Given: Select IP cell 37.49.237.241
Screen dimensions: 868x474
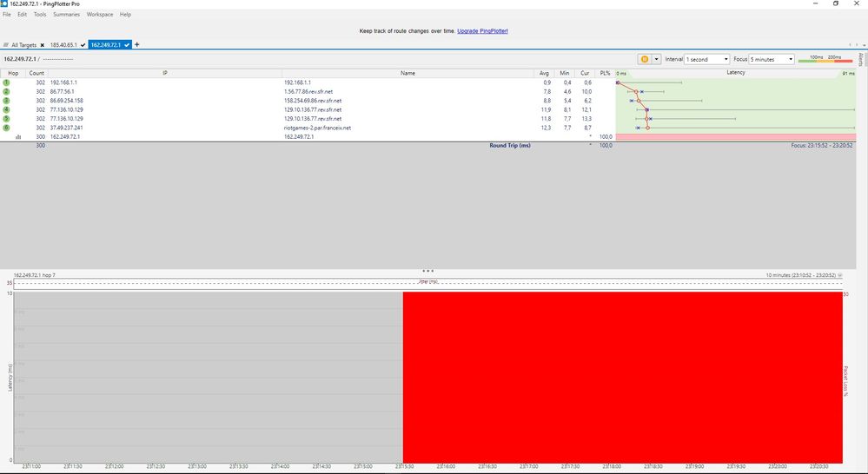Looking at the screenshot, I should [x=66, y=128].
